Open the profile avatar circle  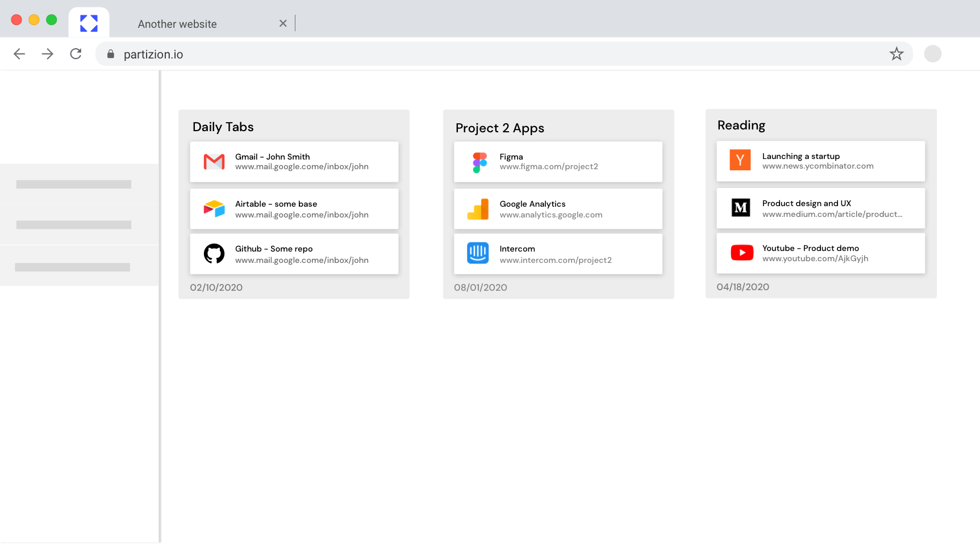pyautogui.click(x=933, y=54)
